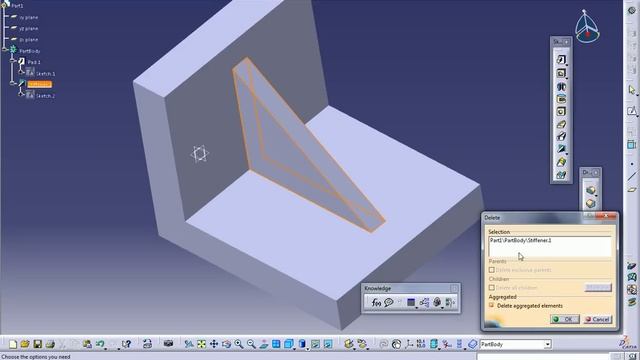Click What's This help icon

click(x=127, y=344)
